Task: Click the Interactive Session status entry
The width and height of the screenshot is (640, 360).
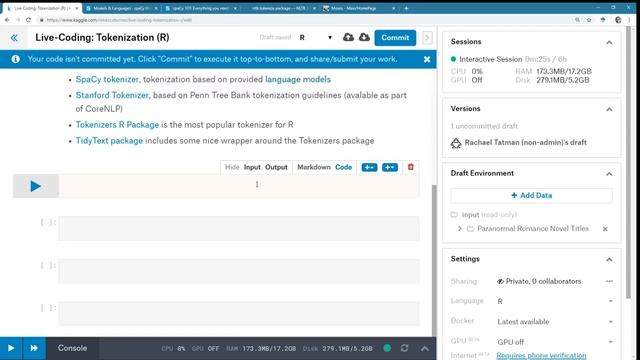Action: 509,59
